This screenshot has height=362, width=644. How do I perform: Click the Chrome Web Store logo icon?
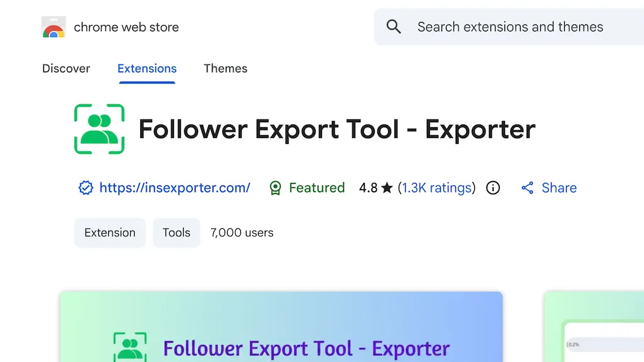click(x=53, y=27)
